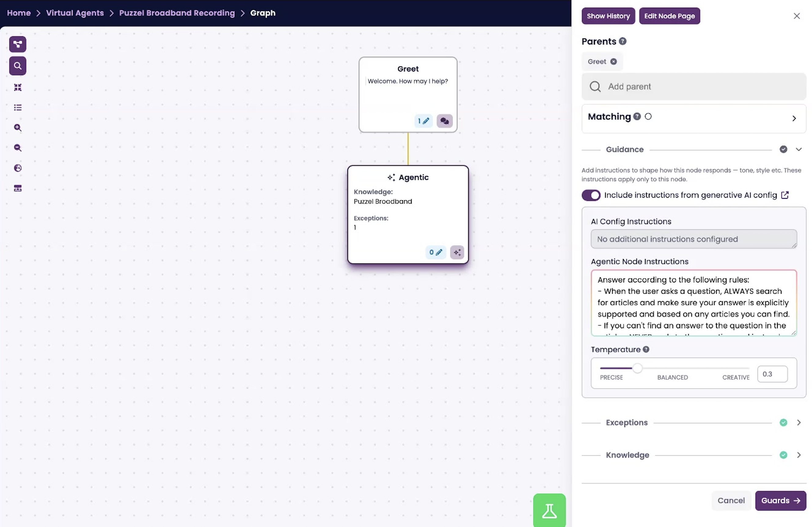This screenshot has height=527, width=812.
Task: Click the sparkle icon on Agentic node
Action: (x=457, y=252)
